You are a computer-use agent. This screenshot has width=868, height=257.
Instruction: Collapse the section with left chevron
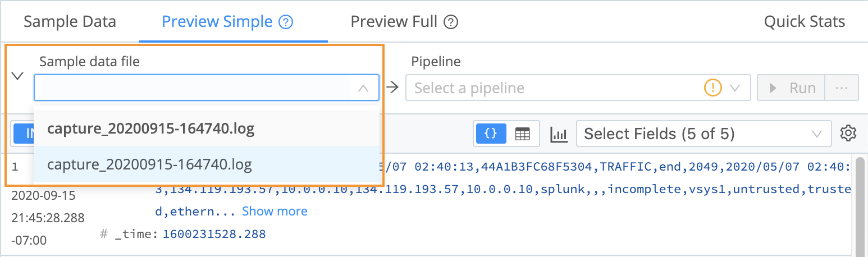click(17, 76)
